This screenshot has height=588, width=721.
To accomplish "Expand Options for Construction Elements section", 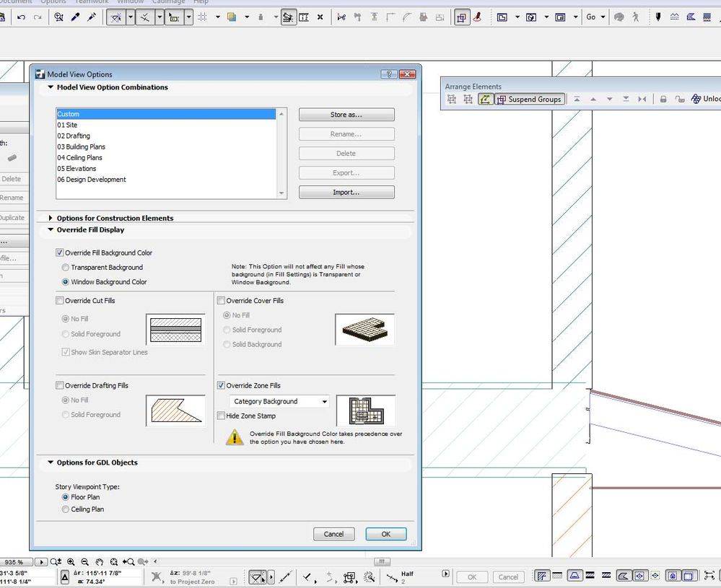I will pyautogui.click(x=51, y=218).
